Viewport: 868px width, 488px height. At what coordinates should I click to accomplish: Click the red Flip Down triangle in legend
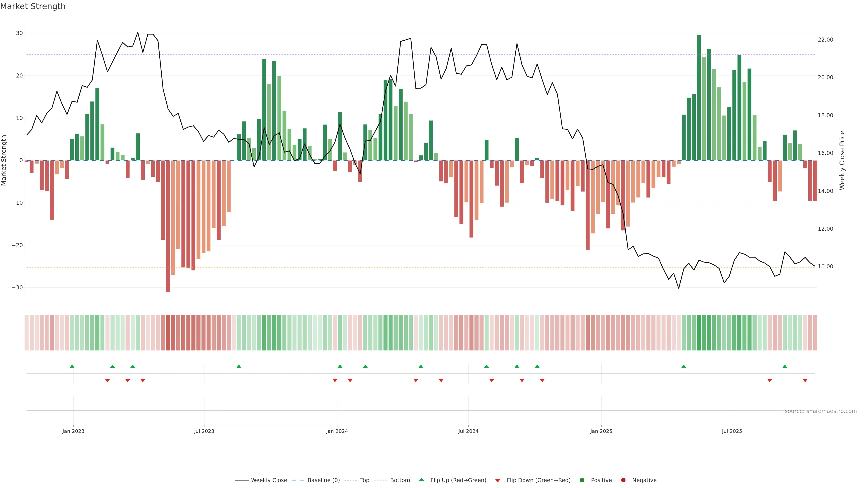(x=497, y=481)
